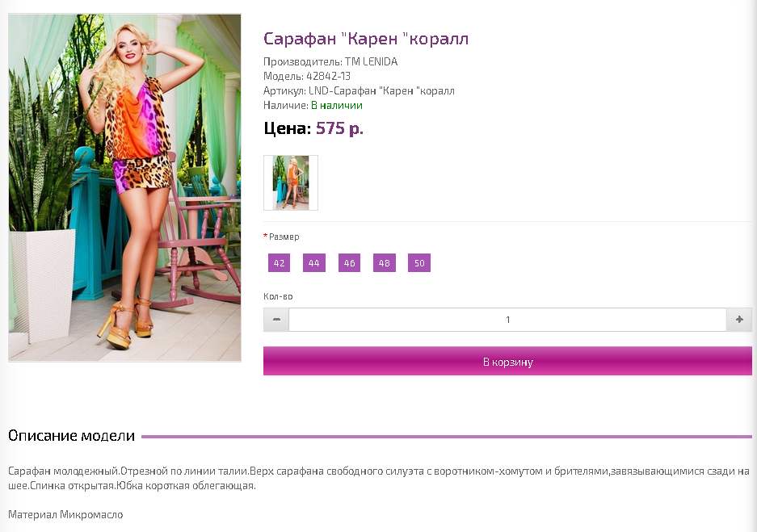Focus the quantity input field
Screen dimensions: 757x532
point(507,320)
